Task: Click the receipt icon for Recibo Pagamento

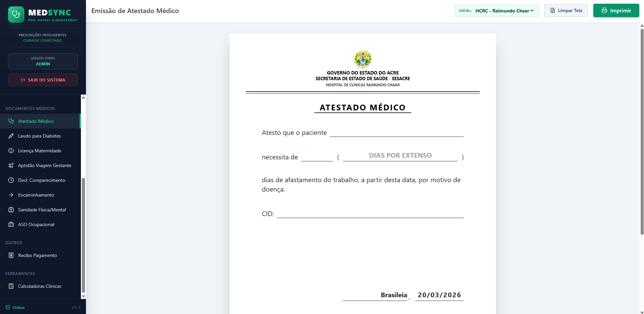Action: click(11, 255)
